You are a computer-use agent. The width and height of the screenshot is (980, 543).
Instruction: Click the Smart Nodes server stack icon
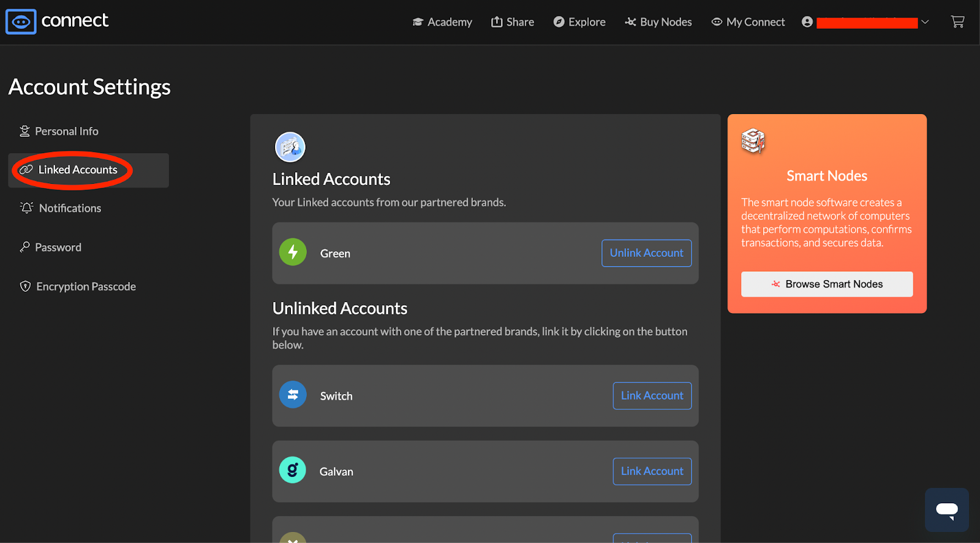[753, 141]
